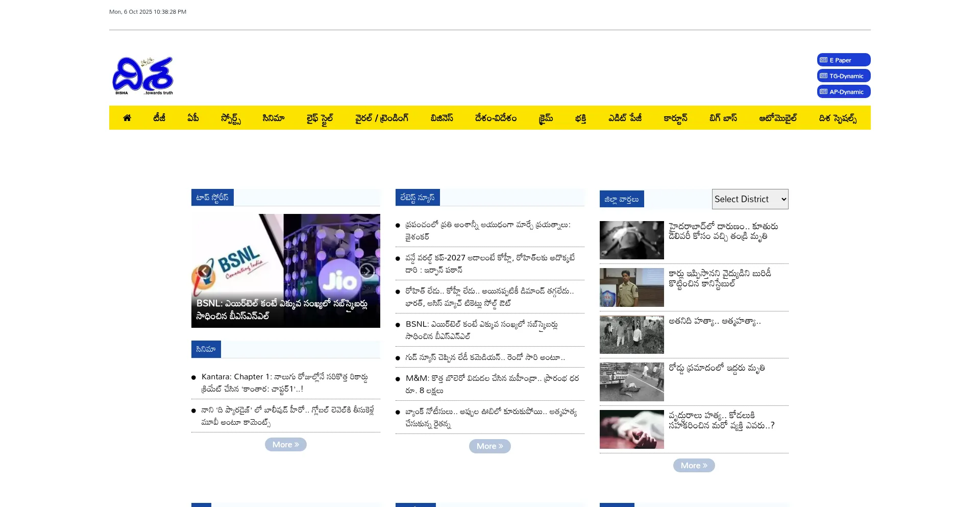Screen dimensions: 980x507
Task: Open the సినిమా menu in the navigation bar
Action: coord(273,118)
